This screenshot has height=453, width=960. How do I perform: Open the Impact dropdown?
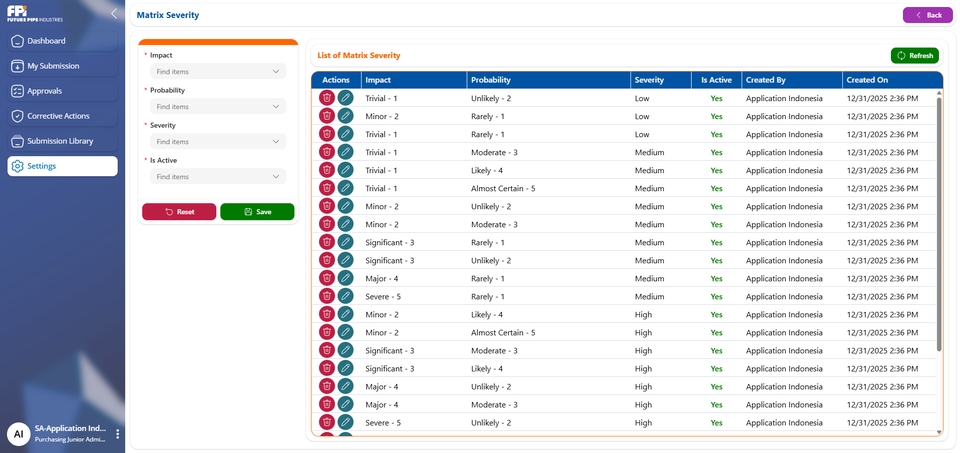pos(217,72)
